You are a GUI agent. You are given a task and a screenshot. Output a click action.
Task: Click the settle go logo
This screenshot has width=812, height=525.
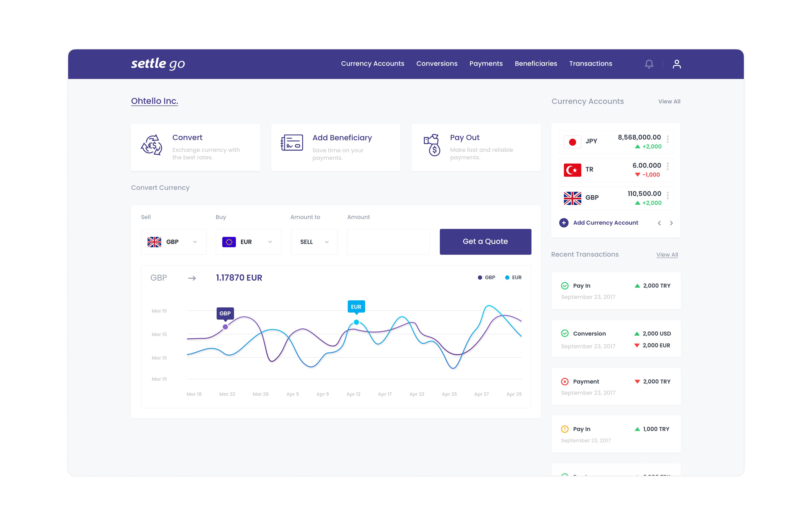click(158, 64)
